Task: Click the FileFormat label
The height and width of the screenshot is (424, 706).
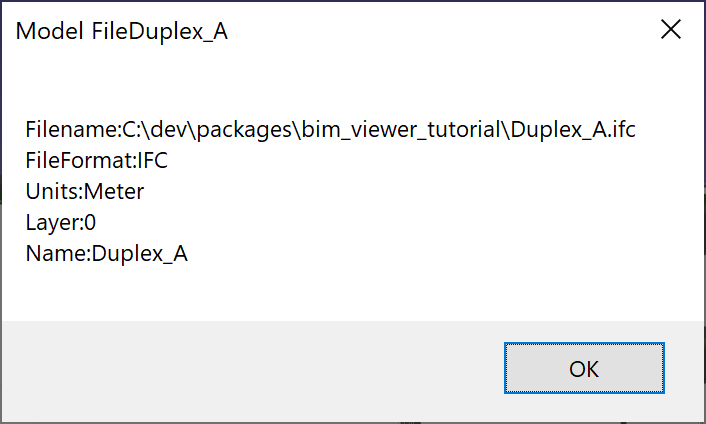Action: coord(79,160)
